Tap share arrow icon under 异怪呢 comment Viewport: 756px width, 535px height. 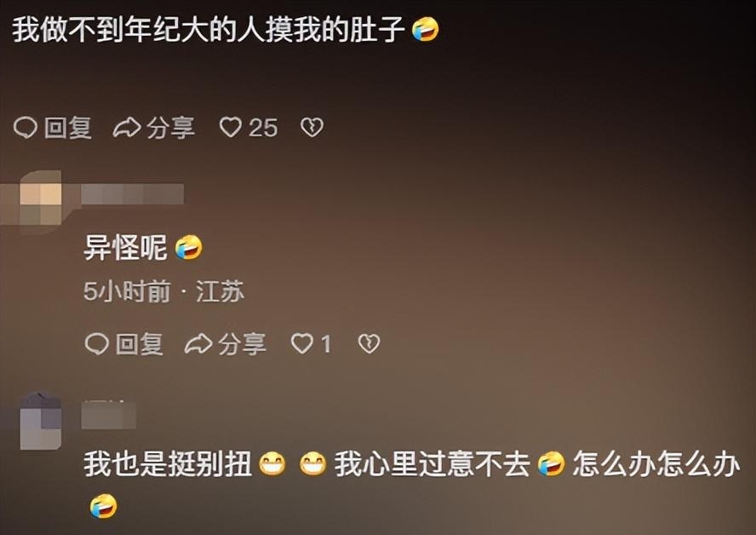[198, 344]
